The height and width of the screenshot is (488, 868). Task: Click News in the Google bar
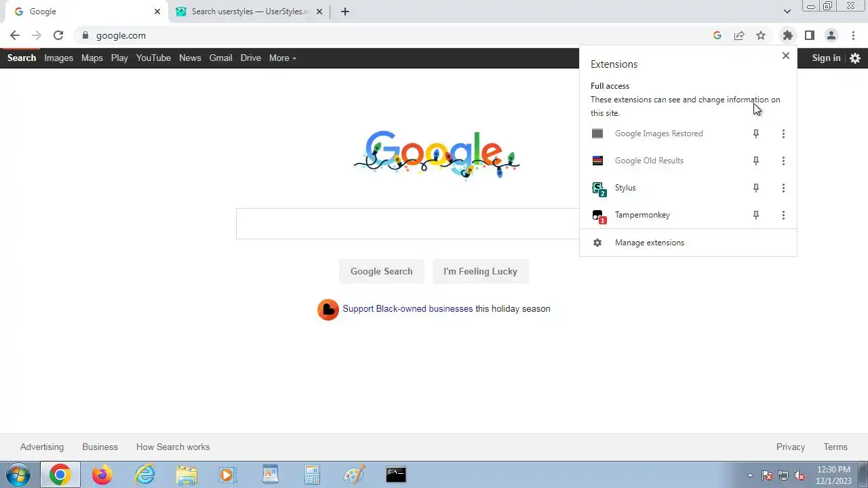click(x=190, y=58)
